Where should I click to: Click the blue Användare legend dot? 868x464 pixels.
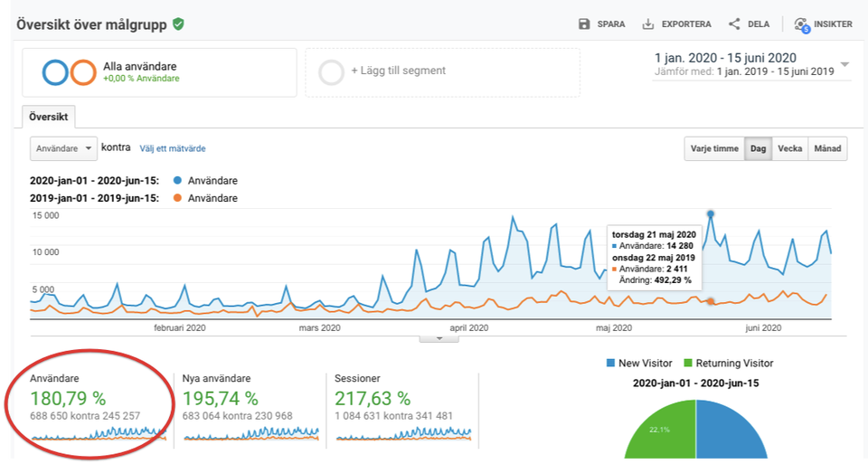point(177,180)
